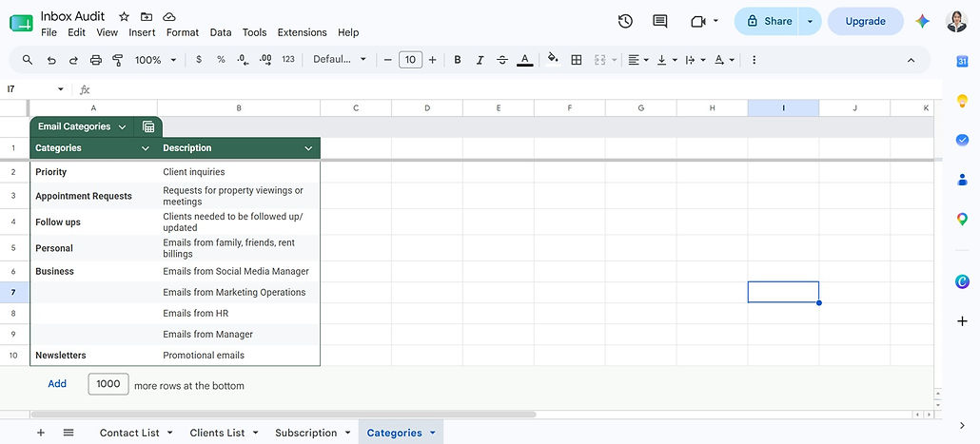
Task: Decrease decimal places
Action: [x=244, y=60]
